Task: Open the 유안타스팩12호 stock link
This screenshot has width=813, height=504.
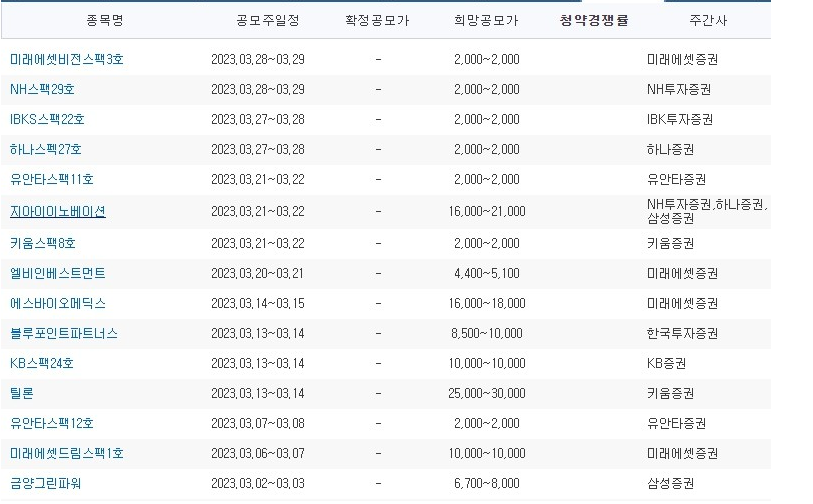Action: pos(52,424)
